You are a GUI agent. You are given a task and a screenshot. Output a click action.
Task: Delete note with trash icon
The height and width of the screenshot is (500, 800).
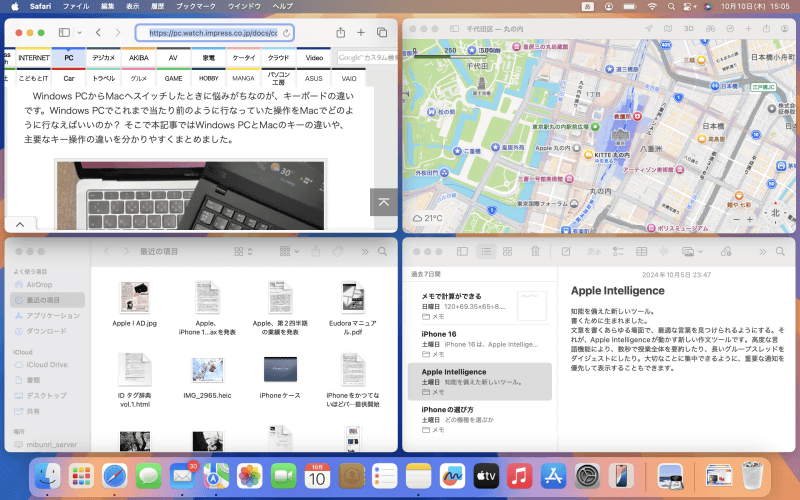[535, 251]
